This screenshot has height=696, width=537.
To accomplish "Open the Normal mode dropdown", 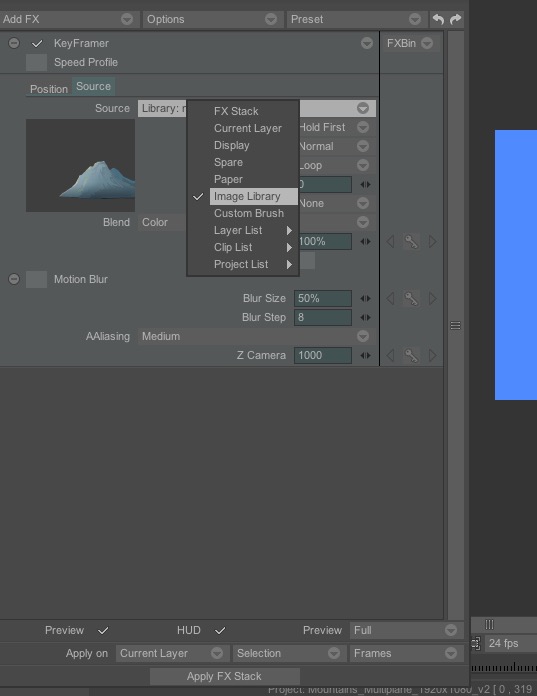I will coord(338,146).
